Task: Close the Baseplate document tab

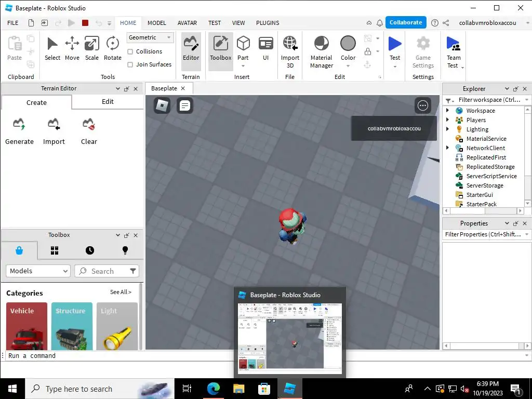Action: 183,88
